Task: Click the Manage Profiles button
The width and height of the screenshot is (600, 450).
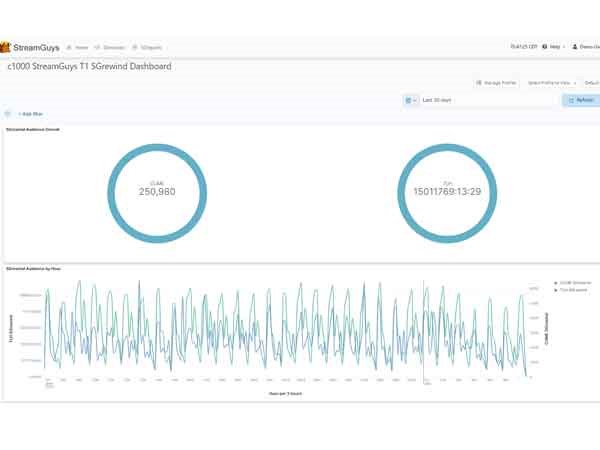Action: click(x=496, y=83)
